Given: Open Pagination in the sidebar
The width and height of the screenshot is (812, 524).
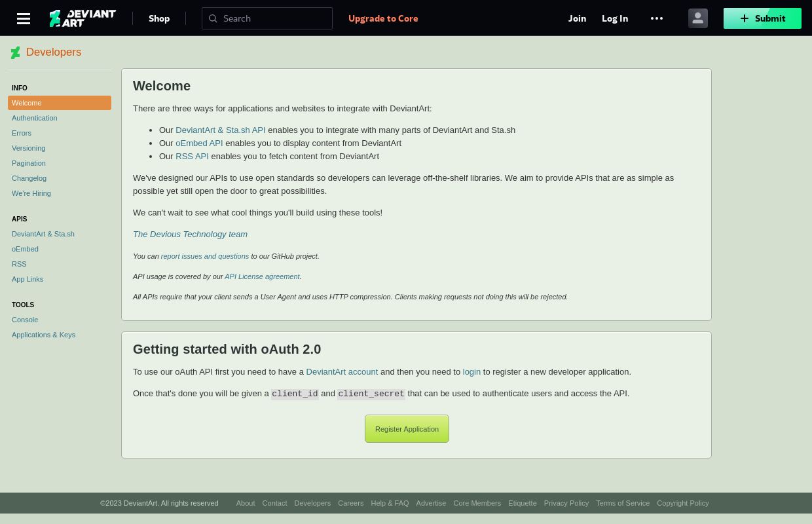Looking at the screenshot, I should click(x=29, y=163).
